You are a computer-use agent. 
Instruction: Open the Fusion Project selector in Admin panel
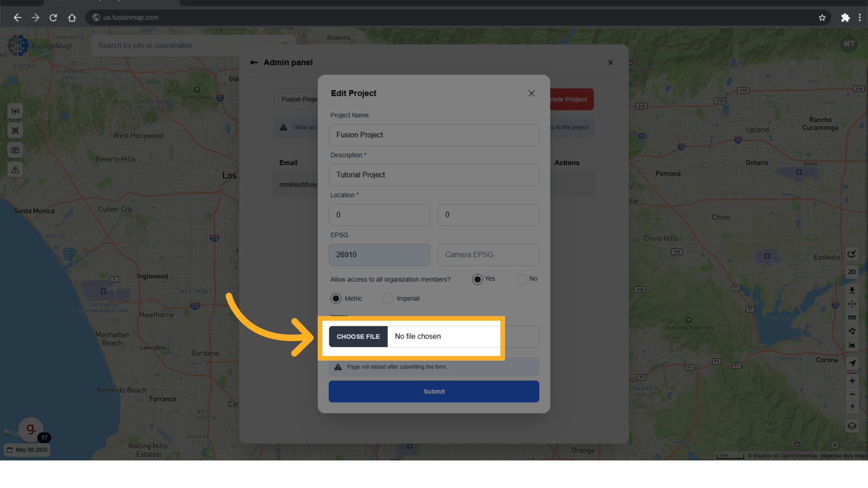pyautogui.click(x=297, y=99)
